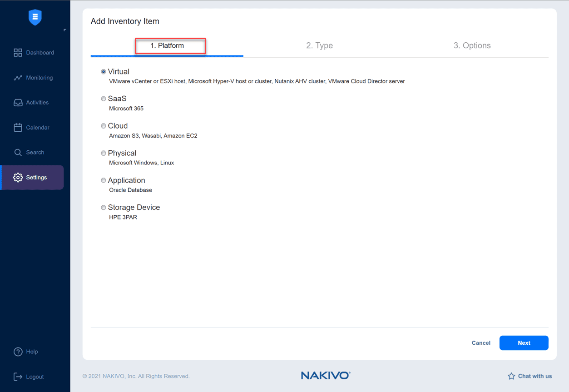Open the Options step tab
This screenshot has width=569, height=392.
click(472, 45)
